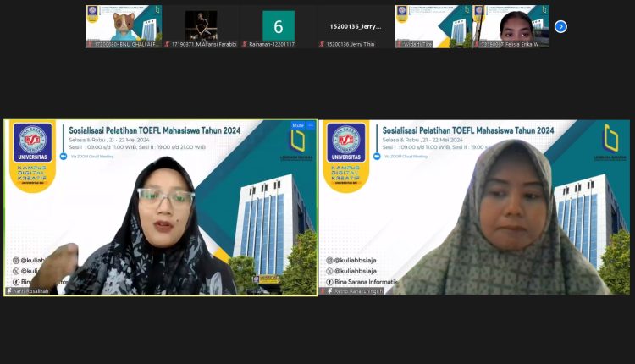Click muted mic icon beside 15200136_Jerry Tjhin
Image resolution: width=635 pixels, height=364 pixels.
pos(322,44)
